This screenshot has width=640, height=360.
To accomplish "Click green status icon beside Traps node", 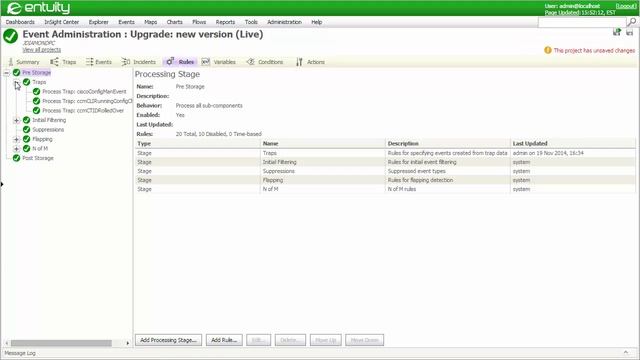I will (27, 82).
